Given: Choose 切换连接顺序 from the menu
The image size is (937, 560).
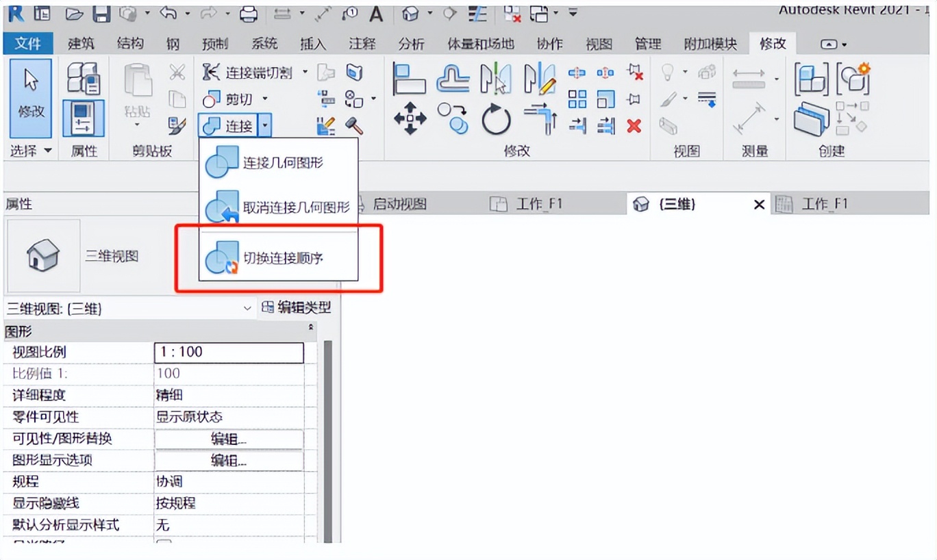Looking at the screenshot, I should 279,258.
